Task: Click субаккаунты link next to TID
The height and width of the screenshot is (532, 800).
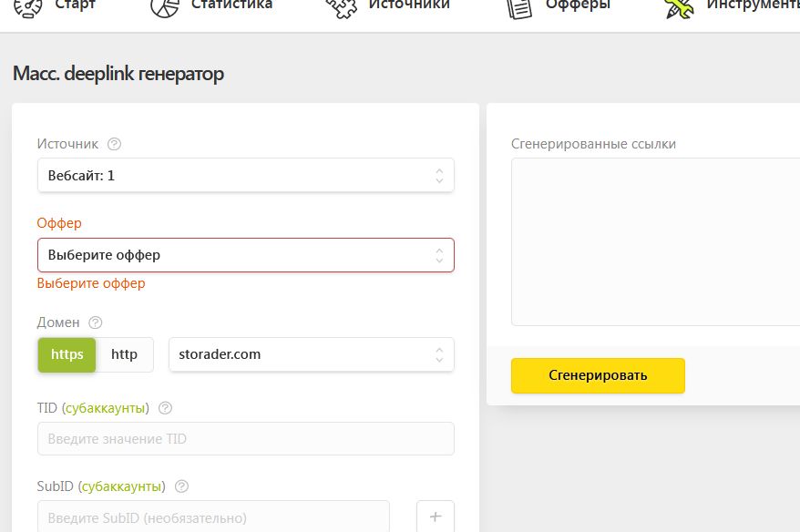Action: (x=106, y=408)
